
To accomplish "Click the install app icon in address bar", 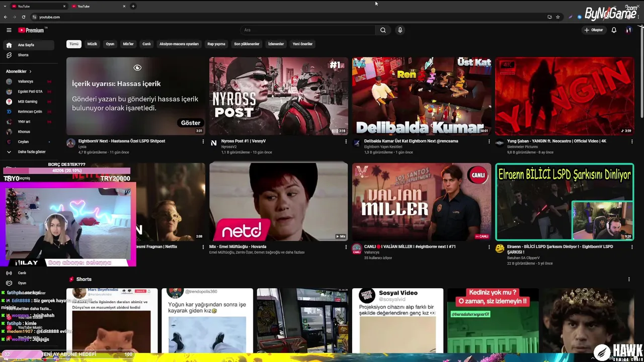I will pyautogui.click(x=549, y=17).
